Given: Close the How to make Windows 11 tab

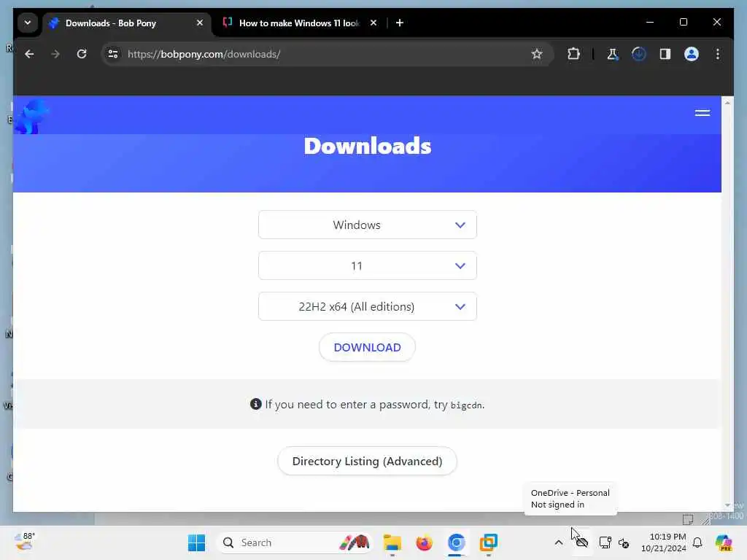Looking at the screenshot, I should (x=373, y=23).
